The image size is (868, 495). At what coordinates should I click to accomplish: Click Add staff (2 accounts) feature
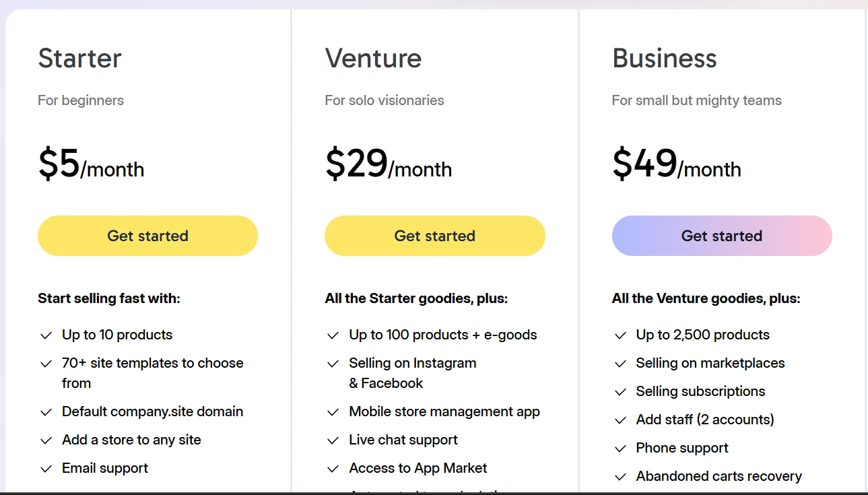pos(705,420)
